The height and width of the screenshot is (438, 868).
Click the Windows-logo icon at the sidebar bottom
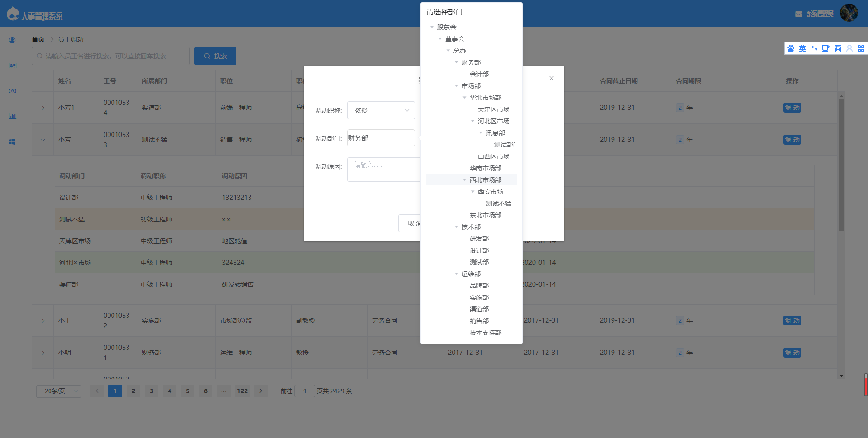11,141
